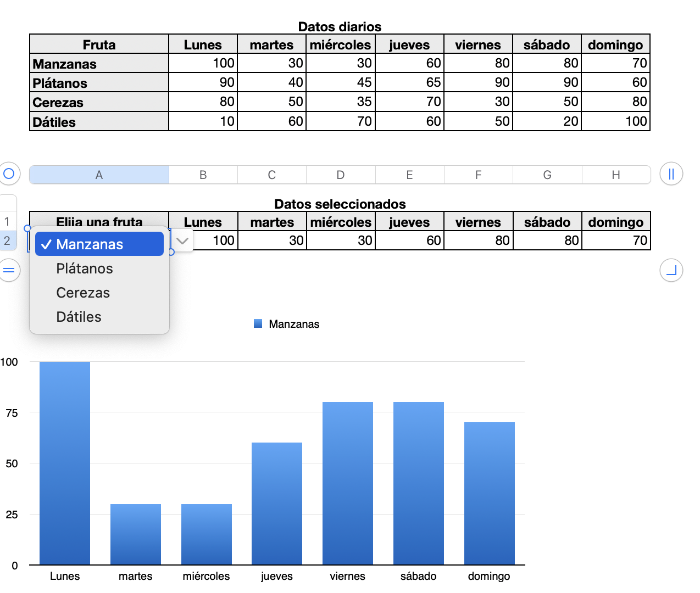
Task: Click the table resize corner handle
Action: (671, 270)
